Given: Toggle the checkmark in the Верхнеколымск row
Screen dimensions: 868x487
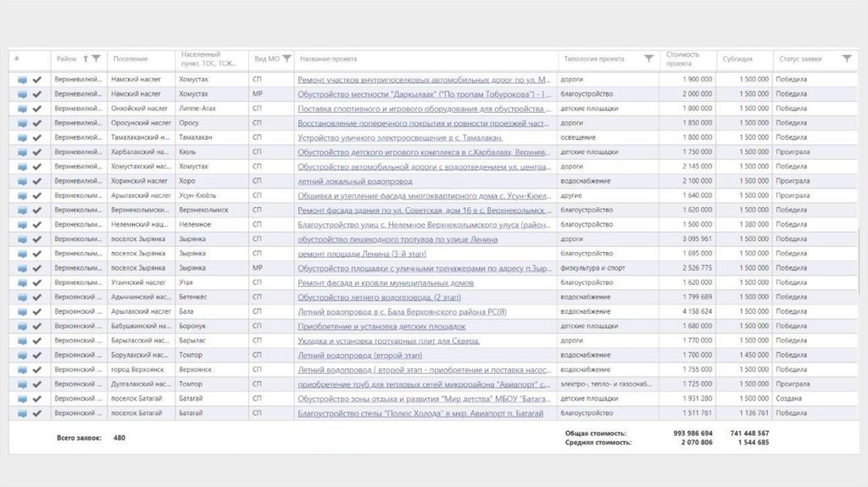Looking at the screenshot, I should coord(36,210).
